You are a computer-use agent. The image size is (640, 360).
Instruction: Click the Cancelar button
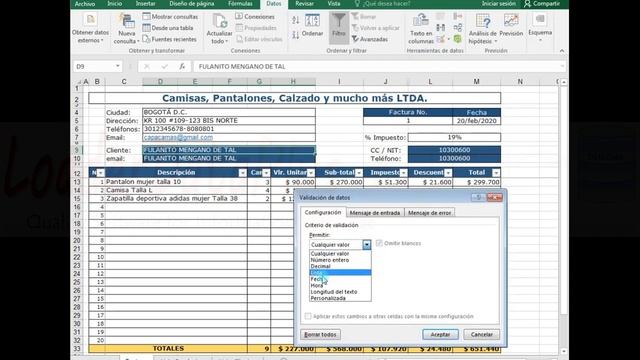482,335
